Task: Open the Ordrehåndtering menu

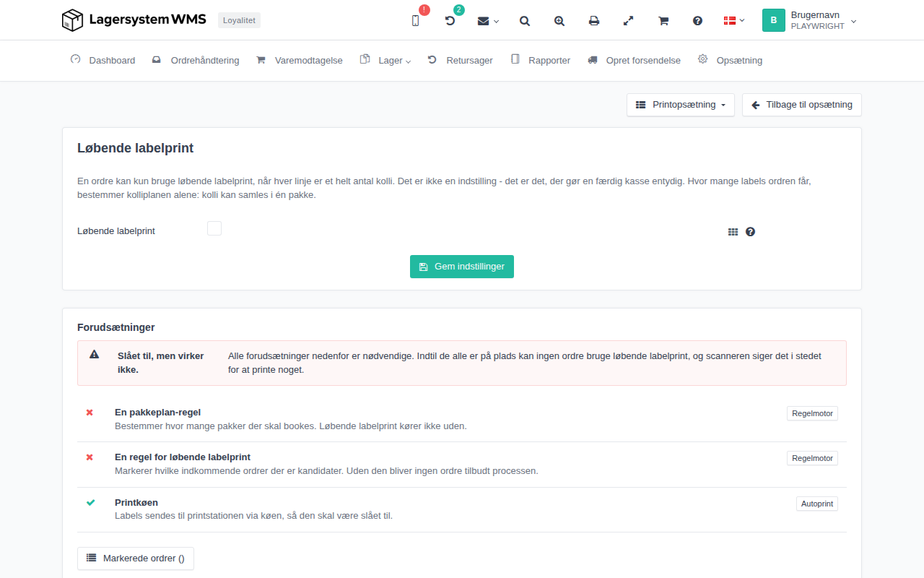Action: click(196, 61)
